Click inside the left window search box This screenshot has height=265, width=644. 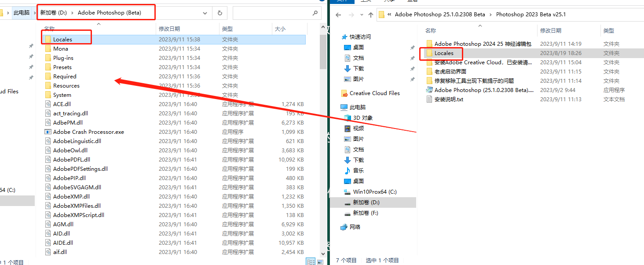(x=277, y=13)
